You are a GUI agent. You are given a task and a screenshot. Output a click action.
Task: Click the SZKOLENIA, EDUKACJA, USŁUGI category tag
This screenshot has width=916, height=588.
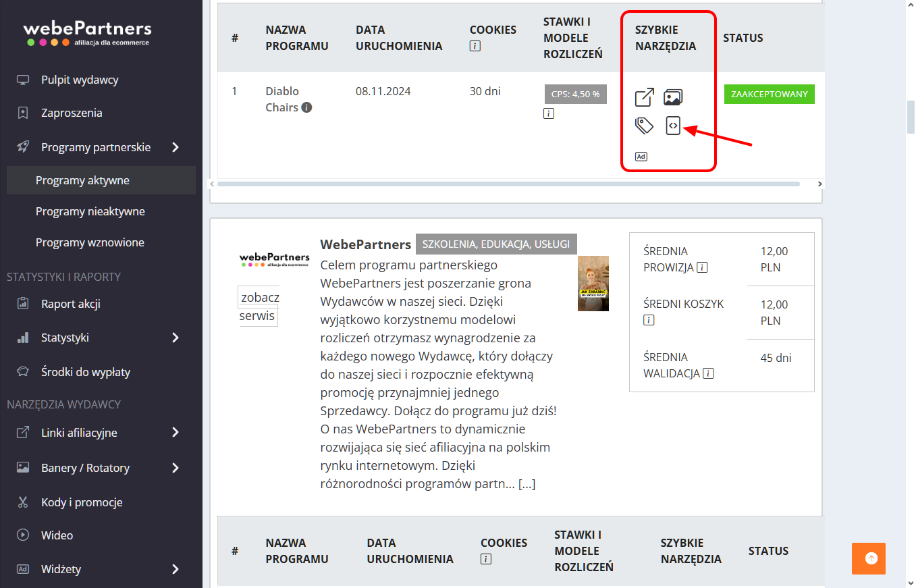point(496,244)
